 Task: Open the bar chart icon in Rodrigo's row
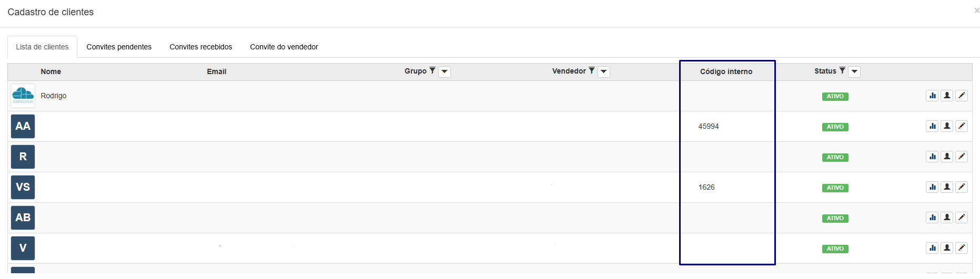click(x=932, y=96)
